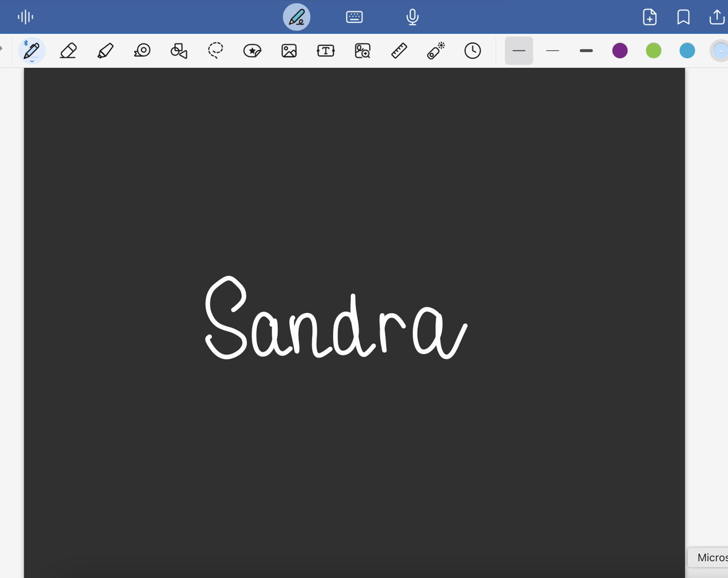The width and height of the screenshot is (728, 578).
Task: Add a new page
Action: 649,17
